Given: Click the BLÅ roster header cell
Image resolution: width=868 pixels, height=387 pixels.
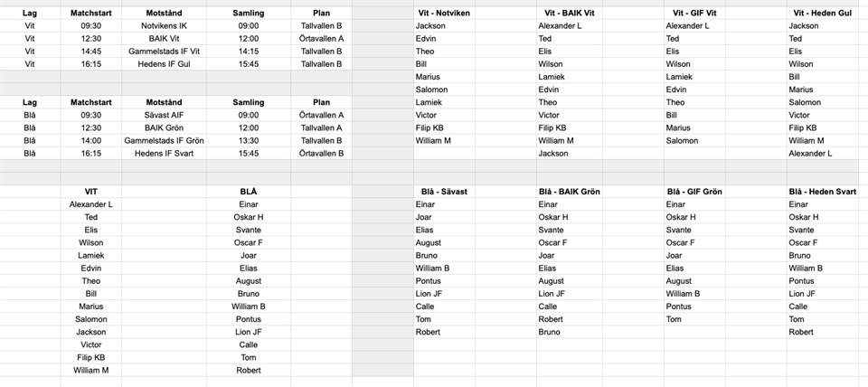Looking at the screenshot, I should pyautogui.click(x=248, y=192).
